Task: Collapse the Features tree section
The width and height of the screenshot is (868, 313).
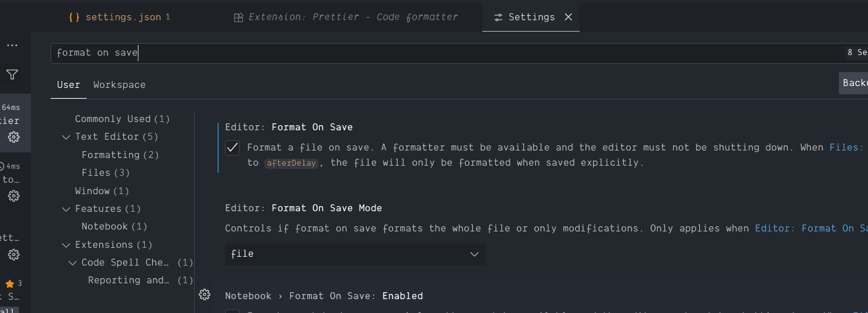Action: click(66, 209)
